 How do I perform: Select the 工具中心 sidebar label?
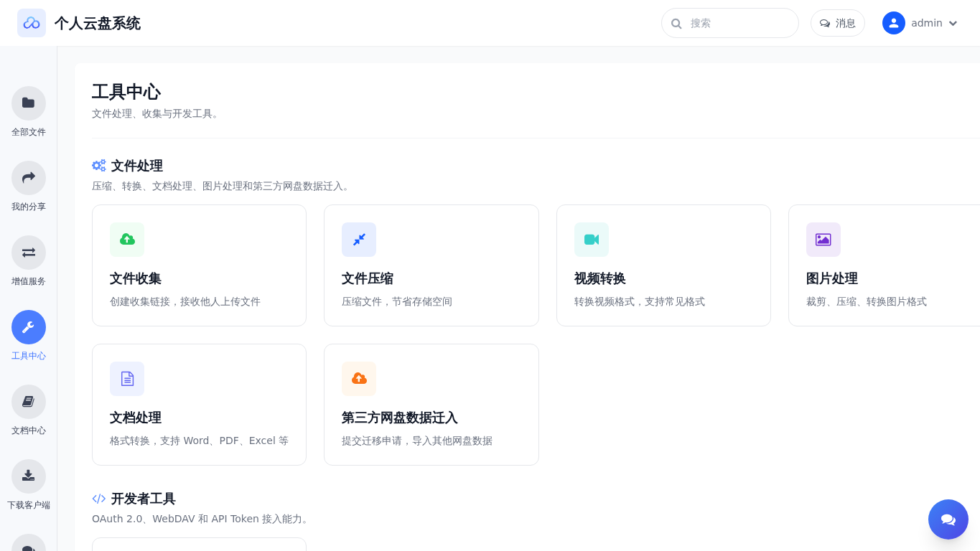(x=29, y=356)
